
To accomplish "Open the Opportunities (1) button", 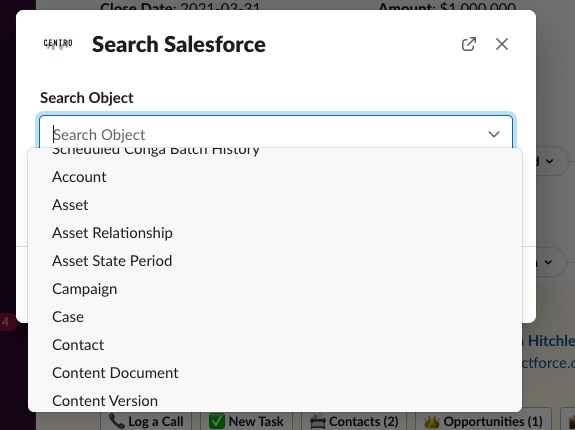I will click(x=483, y=422).
